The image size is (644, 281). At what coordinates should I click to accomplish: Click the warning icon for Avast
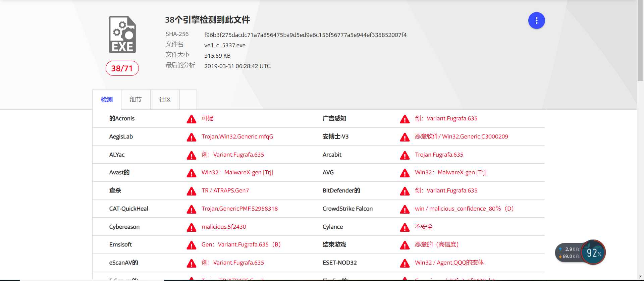[191, 173]
